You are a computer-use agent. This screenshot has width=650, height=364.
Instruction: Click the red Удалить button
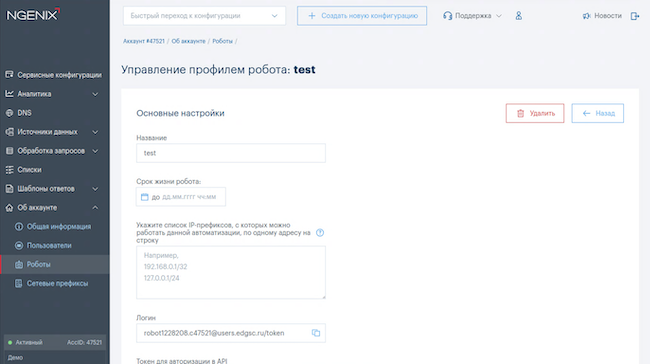pos(535,113)
